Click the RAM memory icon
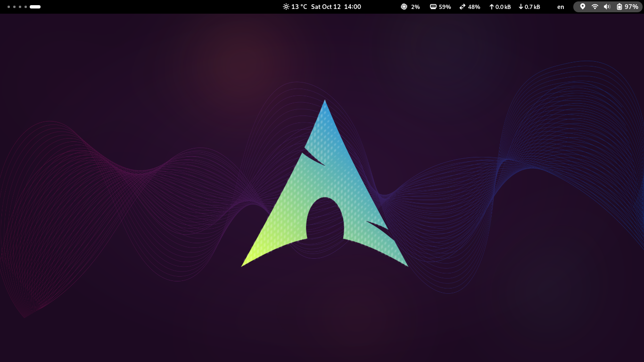 (433, 7)
